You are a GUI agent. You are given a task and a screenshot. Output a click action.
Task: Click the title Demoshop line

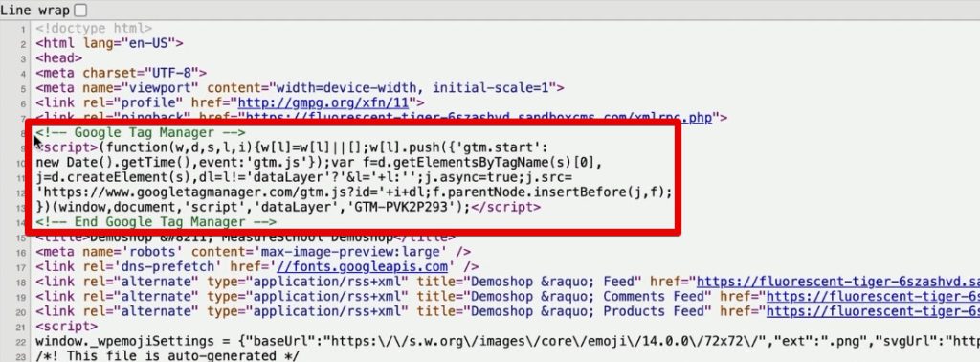pos(246,238)
